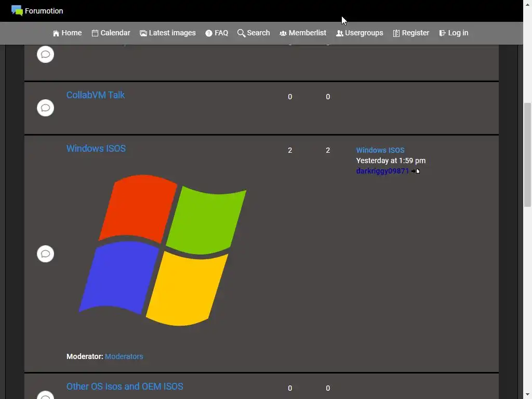Click the Forumotion brand text
Image resolution: width=532 pixels, height=399 pixels.
[44, 11]
